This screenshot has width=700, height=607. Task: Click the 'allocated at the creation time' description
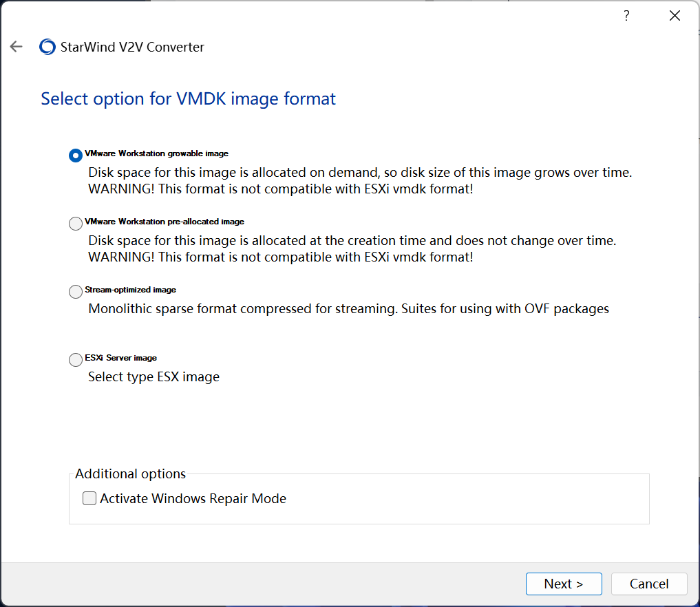click(x=352, y=241)
